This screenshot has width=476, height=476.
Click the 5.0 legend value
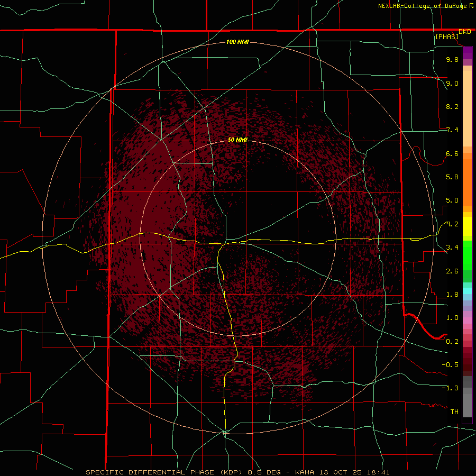coord(452,200)
